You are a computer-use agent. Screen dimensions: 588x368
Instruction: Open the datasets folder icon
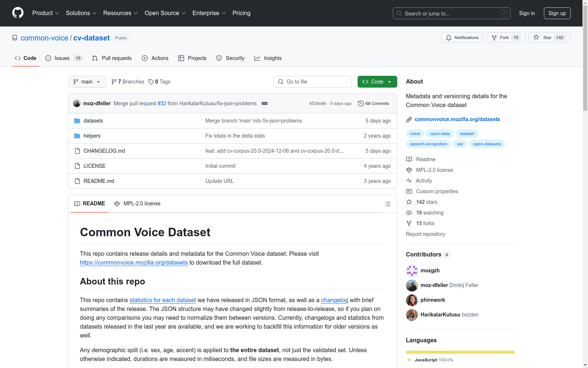[x=77, y=121]
